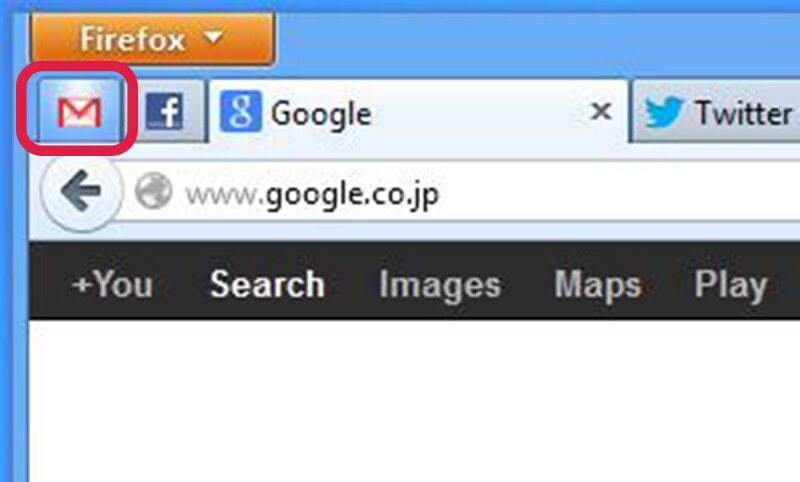Switch to the Twitter tab
800x482 pixels.
pos(715,111)
